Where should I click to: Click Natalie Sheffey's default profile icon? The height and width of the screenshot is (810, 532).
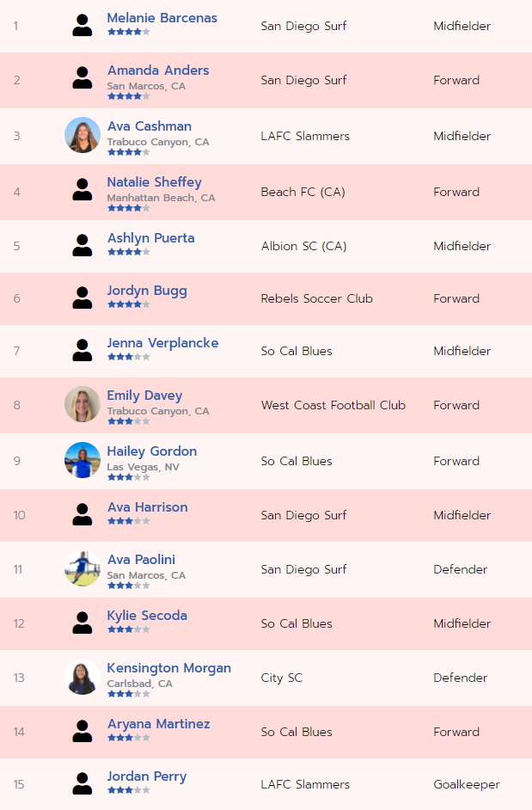83,190
